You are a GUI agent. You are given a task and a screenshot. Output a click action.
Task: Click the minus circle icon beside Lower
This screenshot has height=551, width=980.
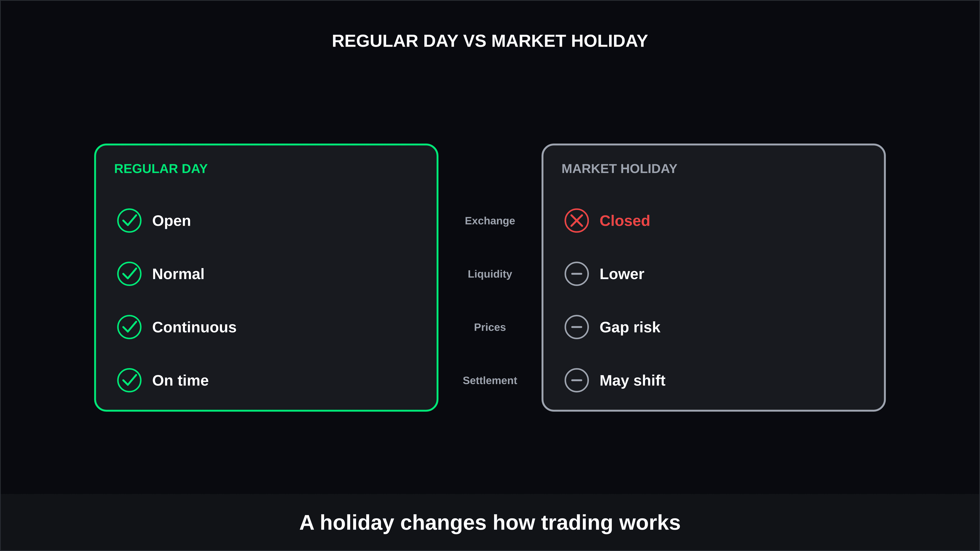pyautogui.click(x=577, y=274)
